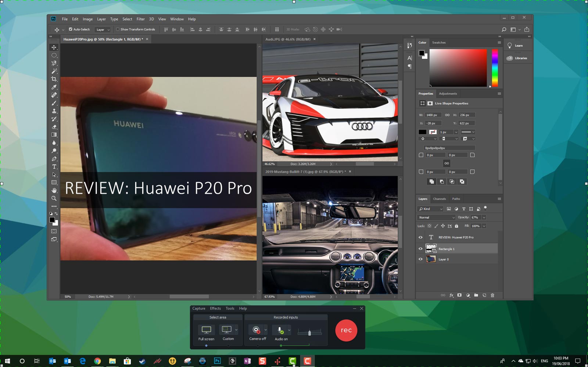
Task: Delete layer with trash icon
Action: [x=492, y=295]
